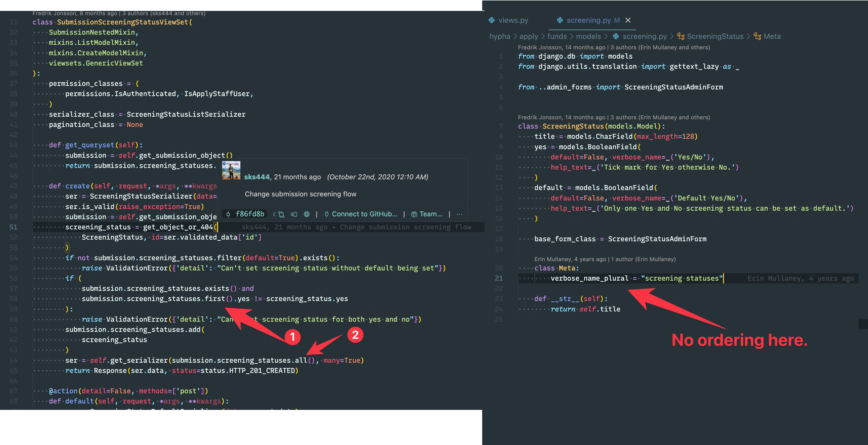
Task: Click the sks444 avatar thumbnail
Action: 231,171
